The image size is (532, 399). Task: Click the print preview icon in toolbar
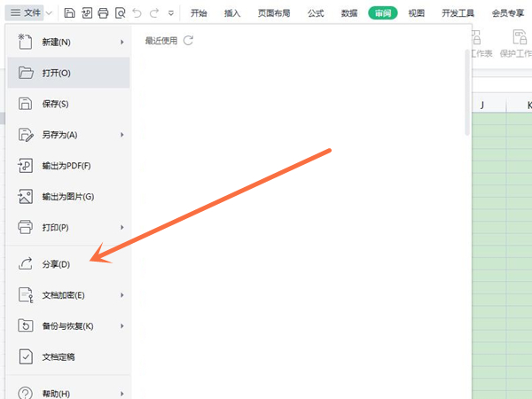(x=120, y=13)
